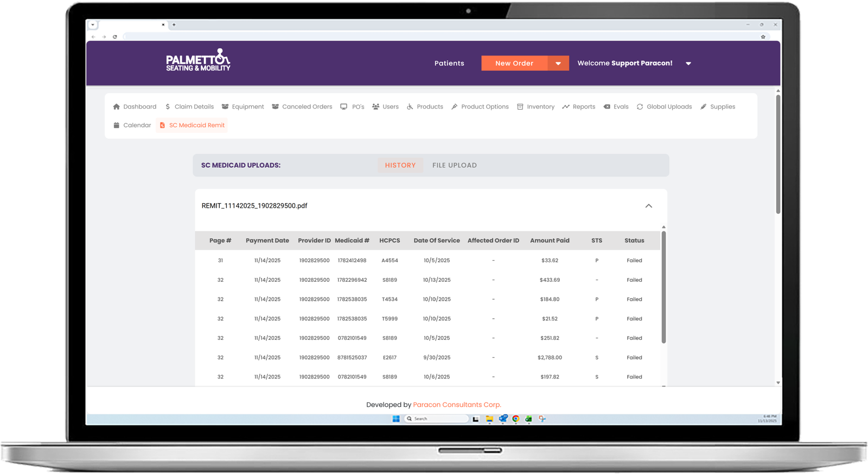
Task: Click the New Order button
Action: [x=514, y=64]
